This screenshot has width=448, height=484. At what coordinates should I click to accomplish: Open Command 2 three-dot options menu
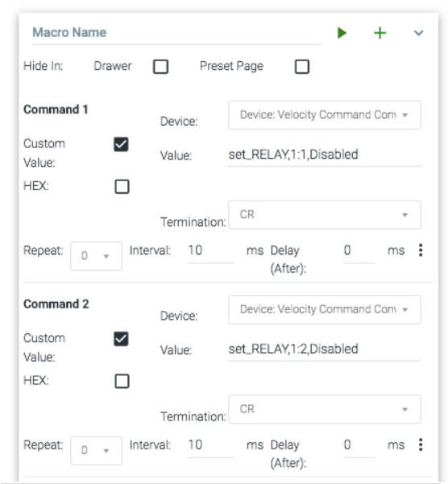421,445
